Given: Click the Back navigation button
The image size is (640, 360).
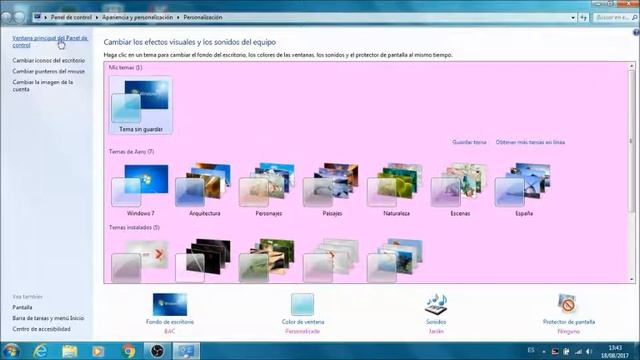Looking at the screenshot, I should [x=7, y=18].
